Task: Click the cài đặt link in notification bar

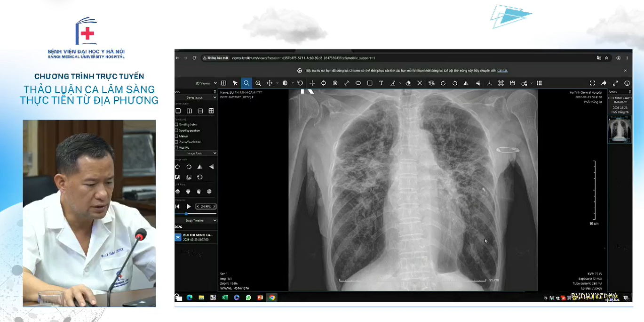Action: [x=502, y=71]
